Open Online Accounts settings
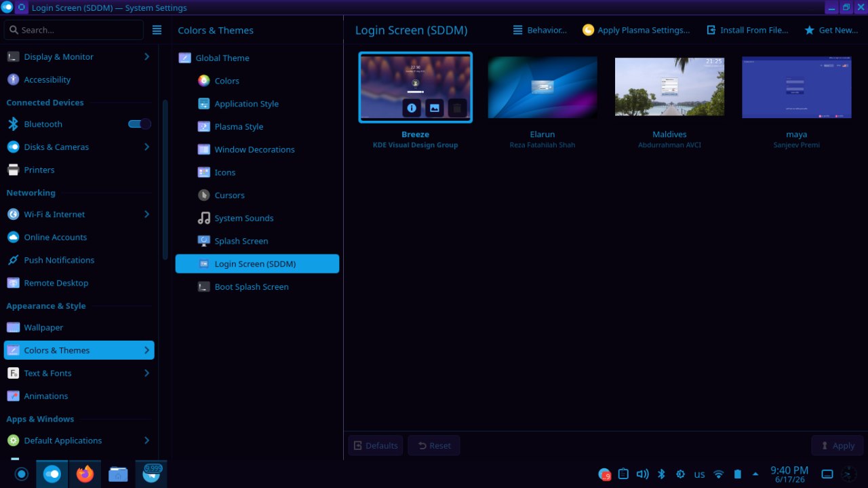The width and height of the screenshot is (868, 488). tap(79, 237)
